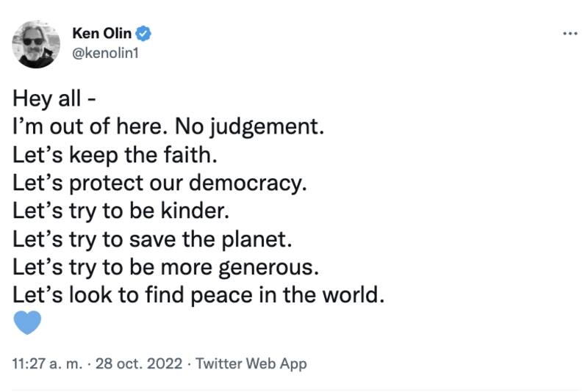588x392 pixels.
Task: Click the 28 oct. 2022 date
Action: click(140, 363)
